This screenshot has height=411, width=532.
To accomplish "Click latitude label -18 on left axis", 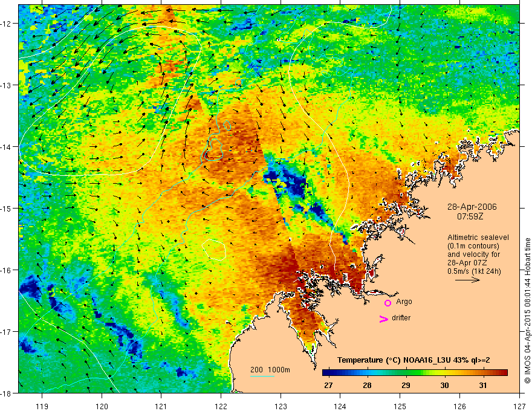I will (x=7, y=393).
